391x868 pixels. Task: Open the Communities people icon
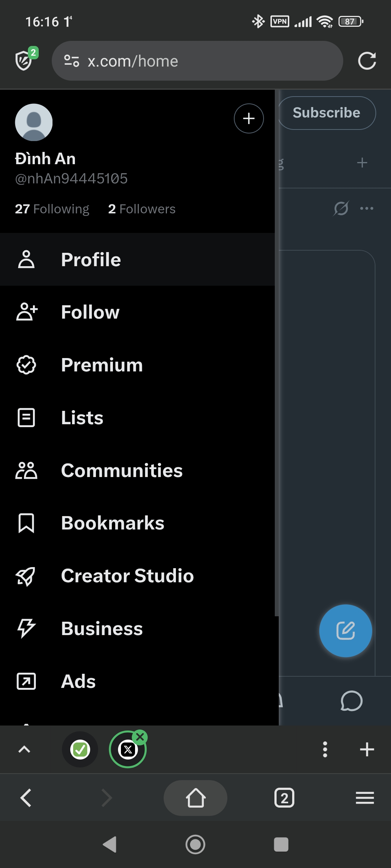click(x=26, y=470)
